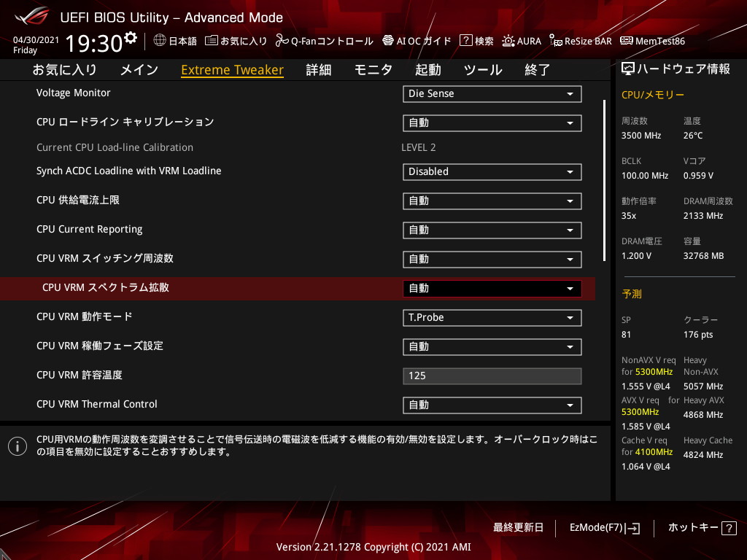This screenshot has width=747, height=560.
Task: Click the Current CPU Load-line Calibration label
Action: (x=115, y=147)
